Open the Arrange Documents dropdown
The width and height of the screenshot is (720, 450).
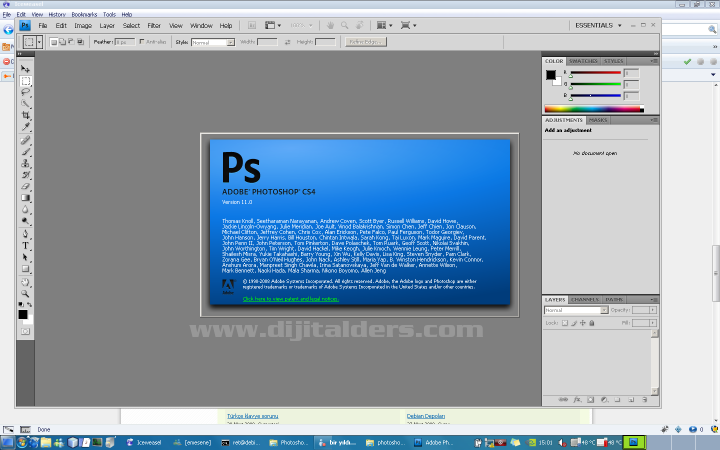(x=384, y=25)
